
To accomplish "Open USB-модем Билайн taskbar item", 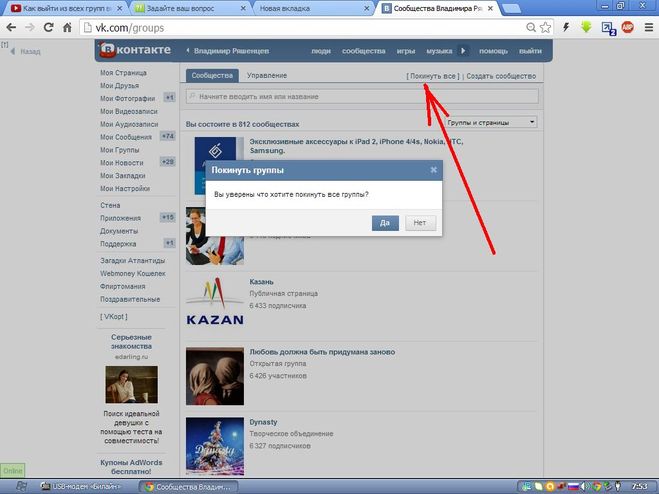I will [81, 486].
